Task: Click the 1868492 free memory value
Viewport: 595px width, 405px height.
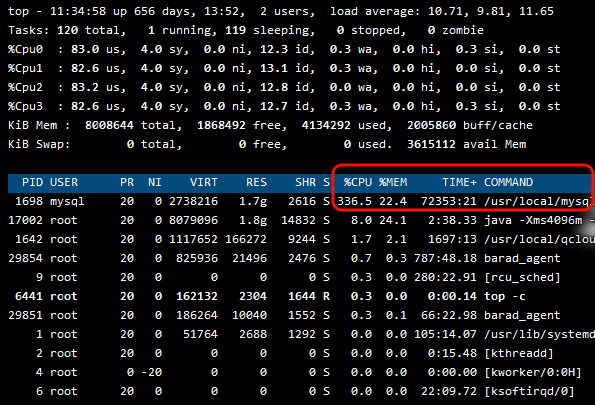Action: coord(221,125)
